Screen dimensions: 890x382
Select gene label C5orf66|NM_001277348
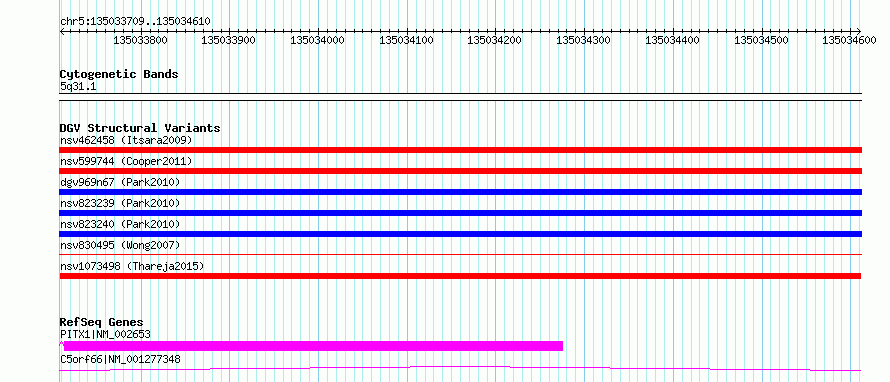(x=120, y=359)
